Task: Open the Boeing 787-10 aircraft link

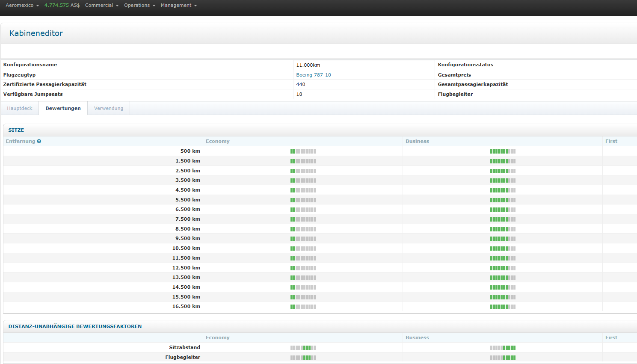Action: pos(314,75)
